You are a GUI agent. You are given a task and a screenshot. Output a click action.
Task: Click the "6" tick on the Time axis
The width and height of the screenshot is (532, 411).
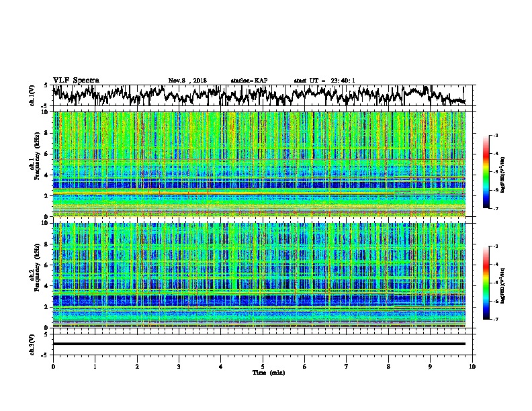(x=305, y=367)
